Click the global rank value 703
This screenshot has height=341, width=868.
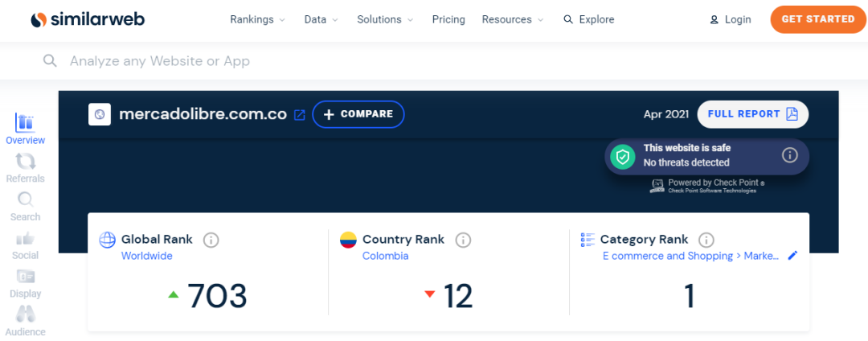tap(217, 296)
